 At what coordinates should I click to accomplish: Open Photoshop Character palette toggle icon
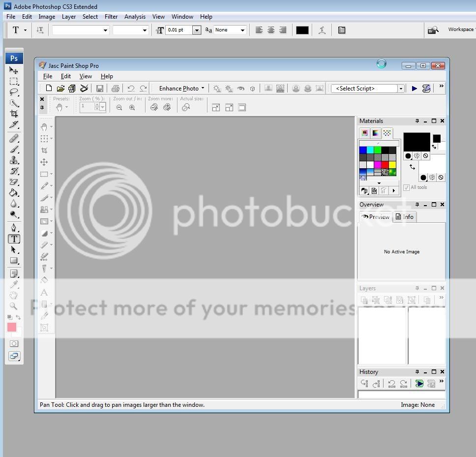[342, 30]
